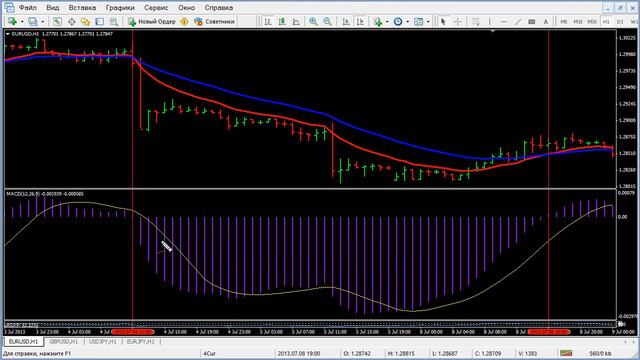The height and width of the screenshot is (360, 640).
Task: Switch to candlestick chart view
Action: point(282,22)
